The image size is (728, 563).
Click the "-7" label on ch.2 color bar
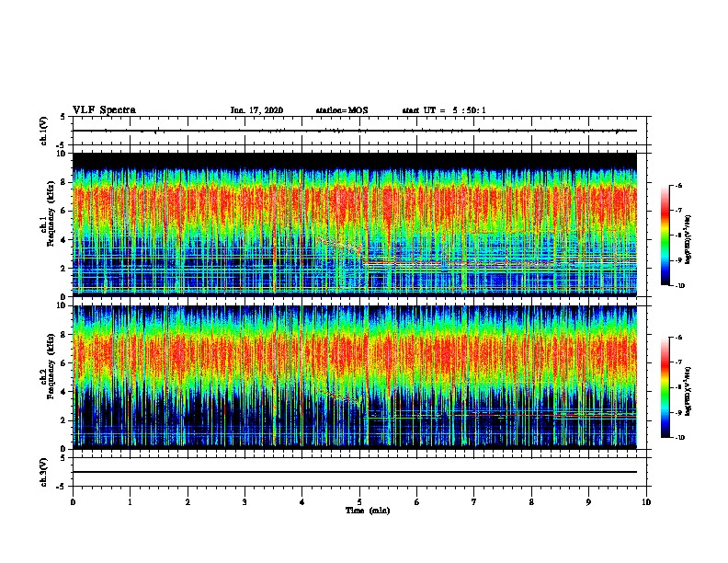(678, 362)
